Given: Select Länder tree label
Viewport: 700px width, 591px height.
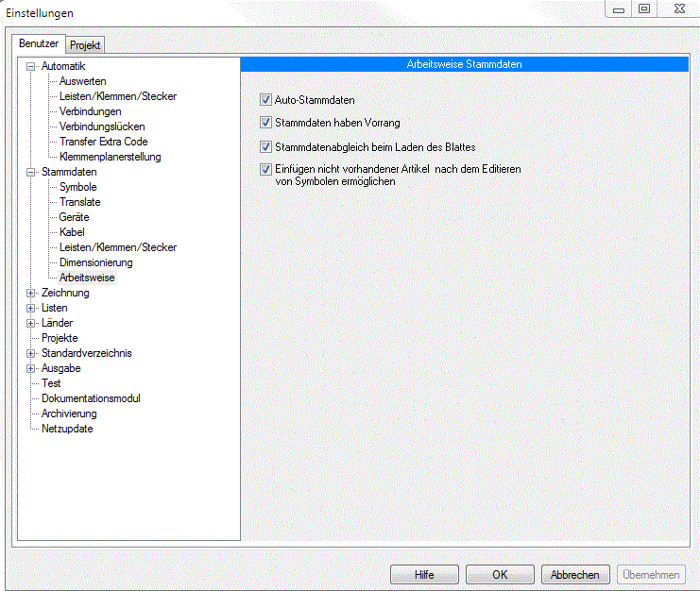Looking at the screenshot, I should 57,323.
